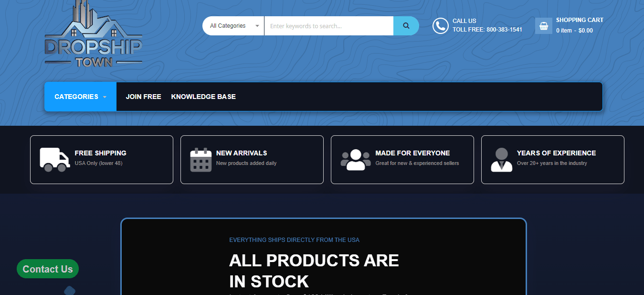Click the magnifying glass search button
The image size is (644, 295).
pos(406,26)
